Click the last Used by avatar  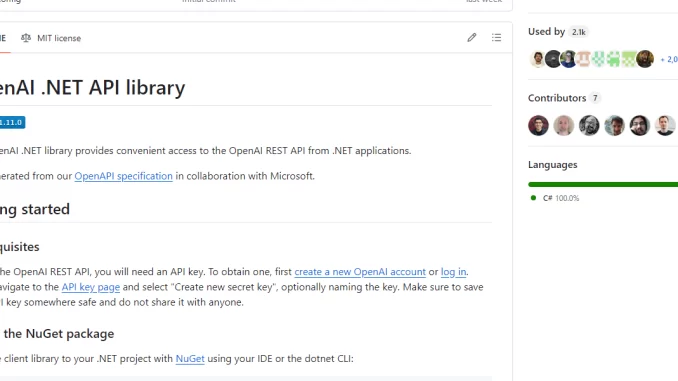tap(645, 59)
